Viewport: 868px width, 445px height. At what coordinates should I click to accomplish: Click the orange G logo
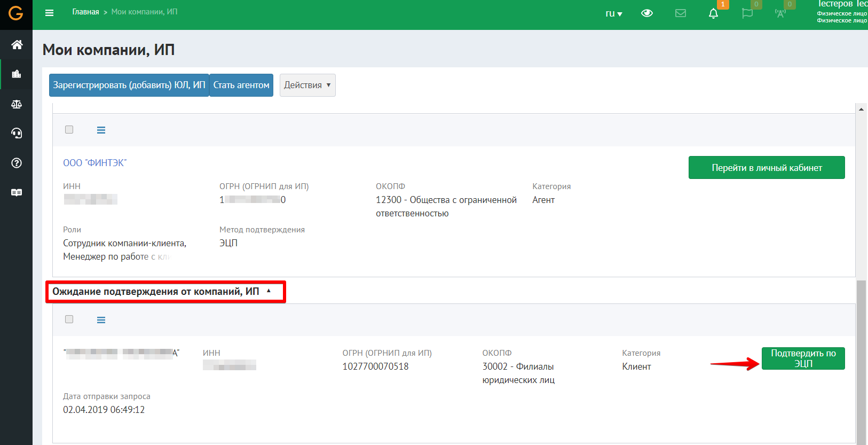(16, 13)
